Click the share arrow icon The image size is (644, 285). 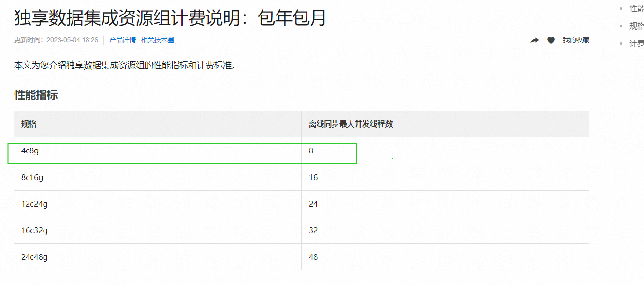pos(534,40)
